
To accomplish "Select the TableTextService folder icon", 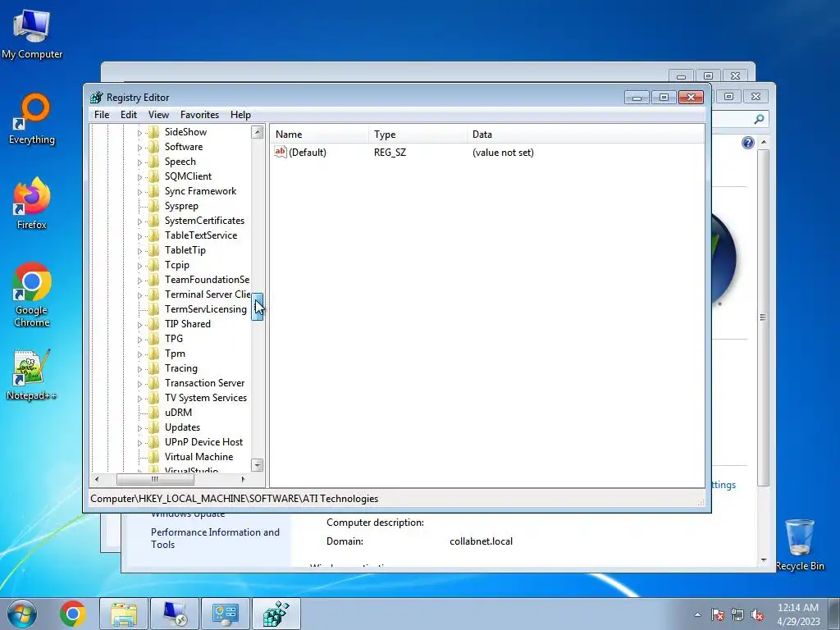I will pos(153,235).
